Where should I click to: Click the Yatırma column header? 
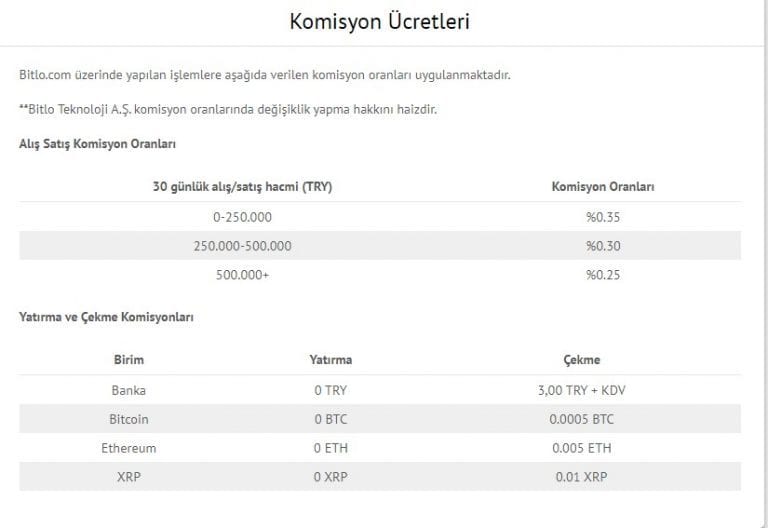pyautogui.click(x=331, y=360)
